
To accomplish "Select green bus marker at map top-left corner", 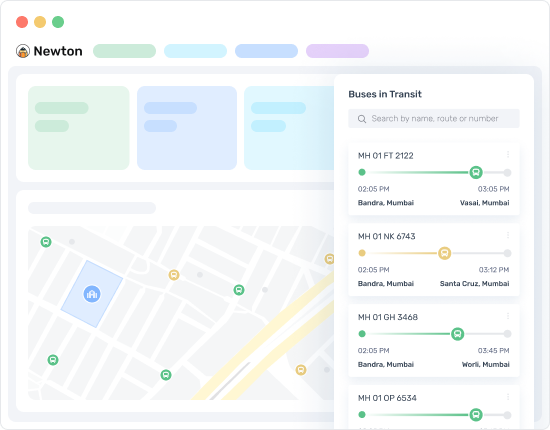I will tap(46, 242).
